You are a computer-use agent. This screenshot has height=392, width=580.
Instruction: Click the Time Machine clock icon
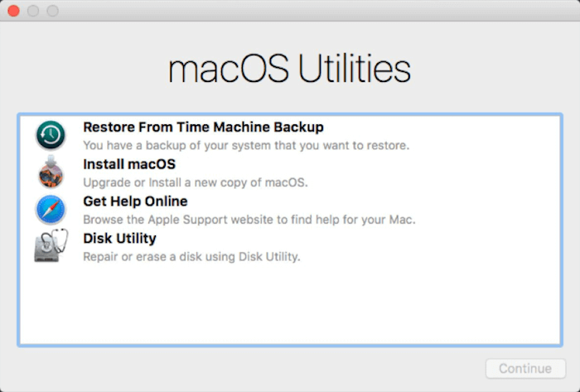(51, 135)
